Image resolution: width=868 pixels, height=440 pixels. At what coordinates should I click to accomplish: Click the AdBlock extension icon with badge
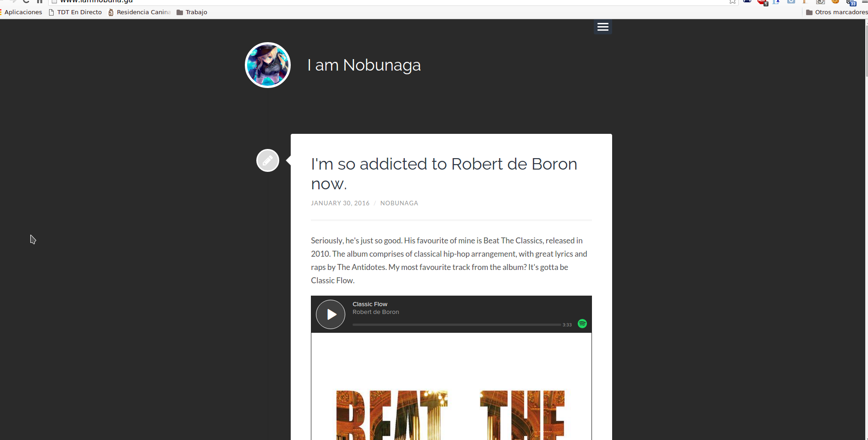pyautogui.click(x=763, y=2)
